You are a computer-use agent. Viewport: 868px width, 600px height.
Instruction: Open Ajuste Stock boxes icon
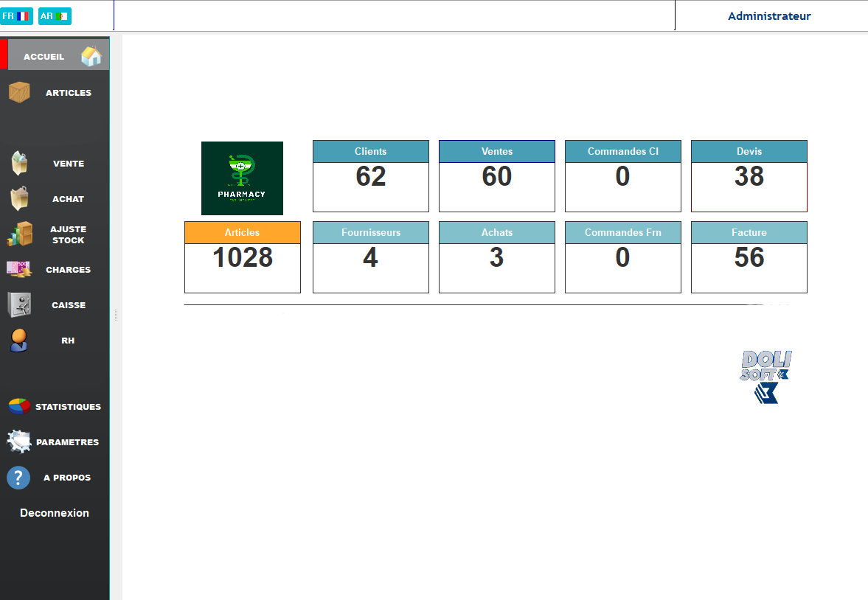tap(20, 234)
